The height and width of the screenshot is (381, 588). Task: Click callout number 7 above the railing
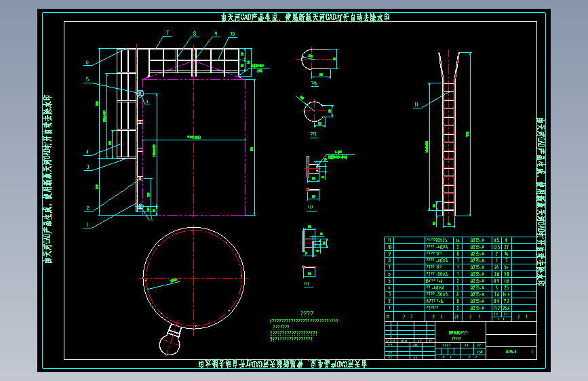pyautogui.click(x=168, y=33)
